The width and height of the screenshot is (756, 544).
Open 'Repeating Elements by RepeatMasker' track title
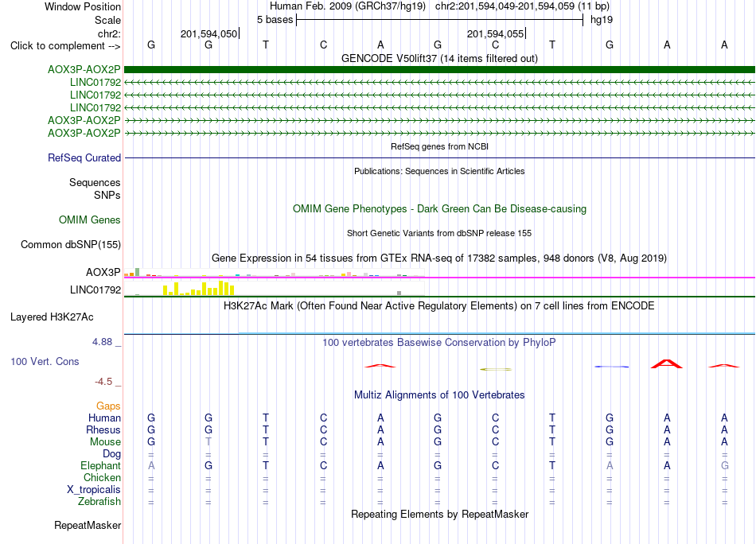tap(439, 514)
